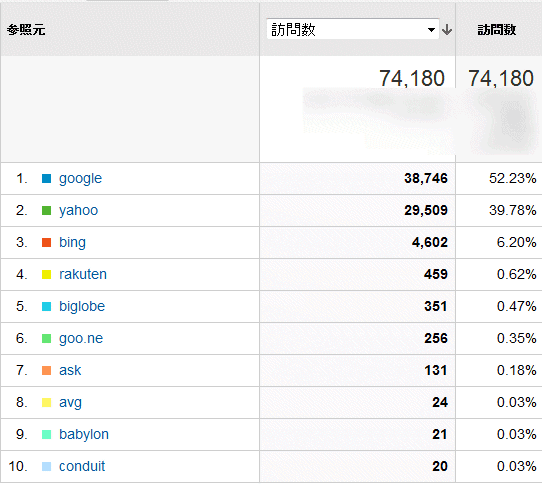
Task: Open the conduit source link
Action: pos(82,466)
